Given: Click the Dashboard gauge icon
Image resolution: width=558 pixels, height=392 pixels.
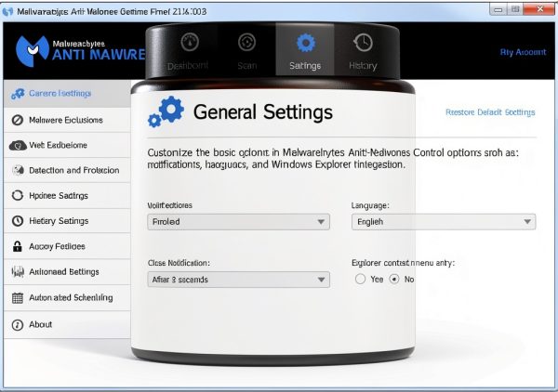Looking at the screenshot, I should 190,43.
